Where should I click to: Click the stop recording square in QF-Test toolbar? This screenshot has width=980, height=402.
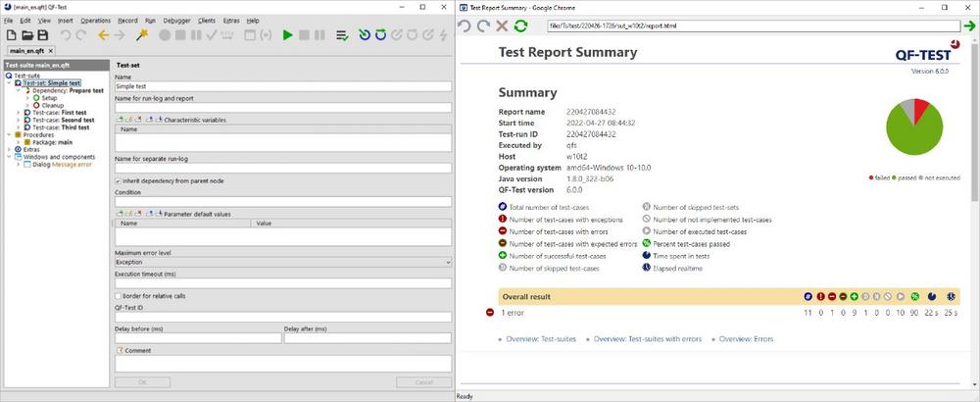(x=180, y=35)
